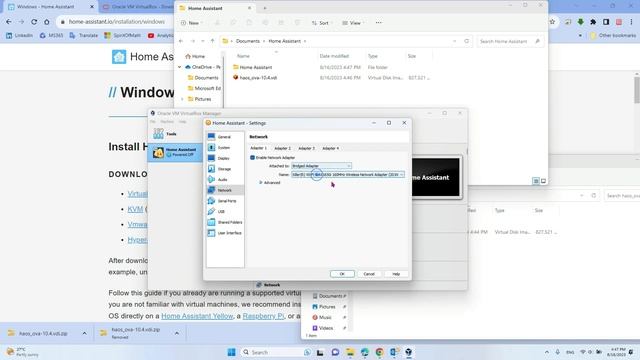Image resolution: width=640 pixels, height=360 pixels.
Task: Select the Network settings category
Action: point(225,190)
